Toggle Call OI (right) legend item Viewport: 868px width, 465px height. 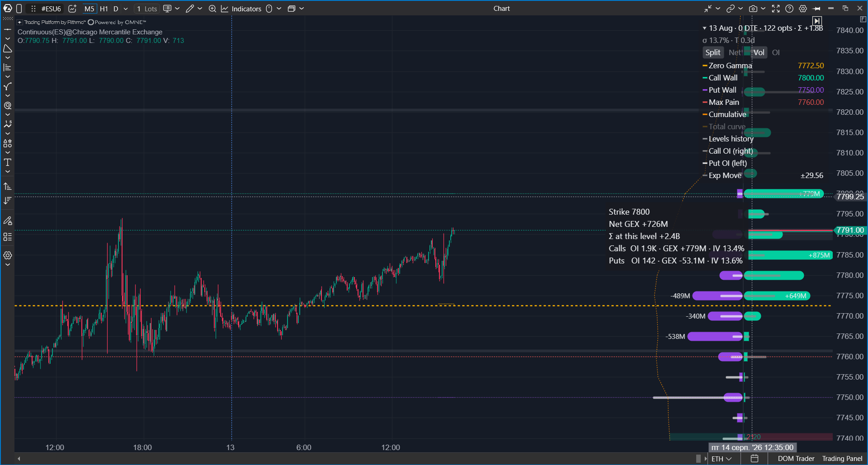click(728, 151)
